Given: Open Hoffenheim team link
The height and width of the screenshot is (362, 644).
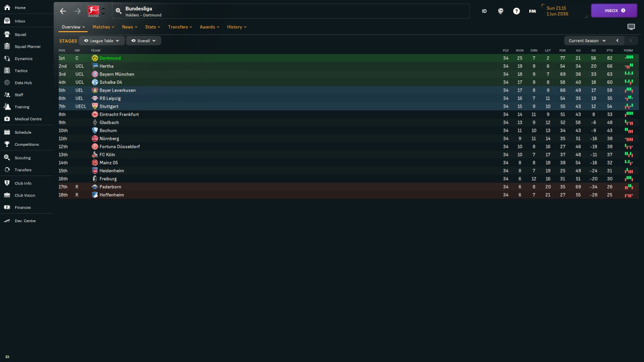Looking at the screenshot, I should 112,195.
